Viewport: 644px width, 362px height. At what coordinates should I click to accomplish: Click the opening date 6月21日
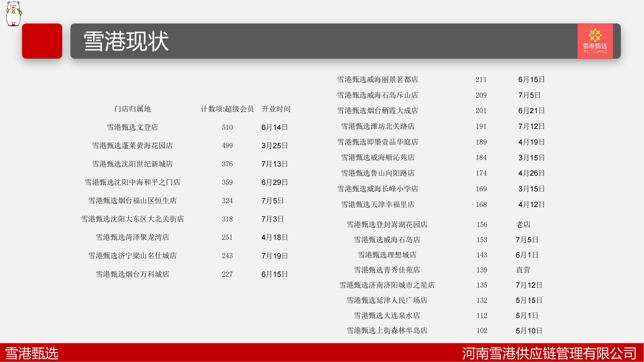tap(531, 111)
